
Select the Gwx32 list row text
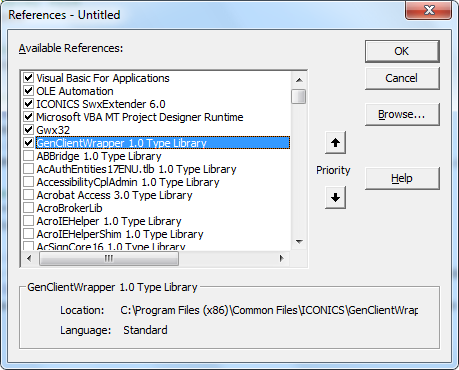point(53,130)
